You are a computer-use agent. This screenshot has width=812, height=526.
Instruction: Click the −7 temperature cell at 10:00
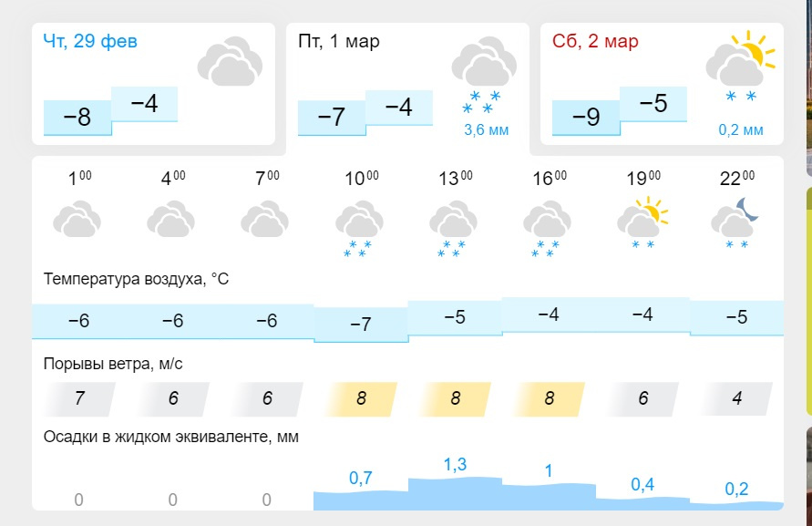(360, 325)
